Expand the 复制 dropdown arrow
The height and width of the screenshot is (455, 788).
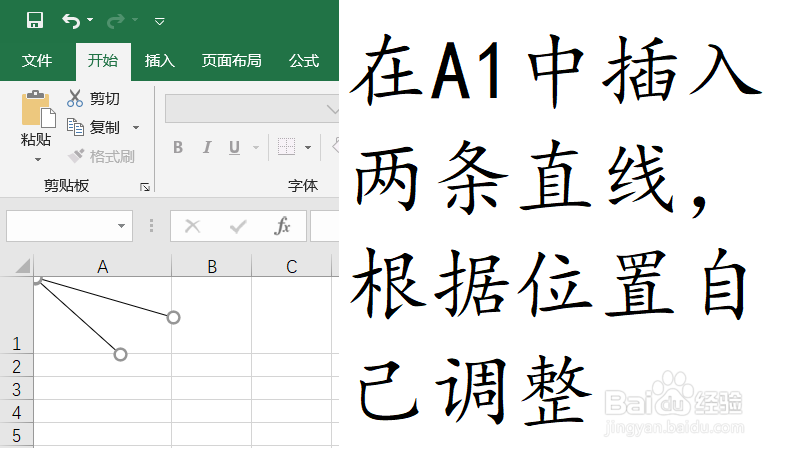click(136, 128)
